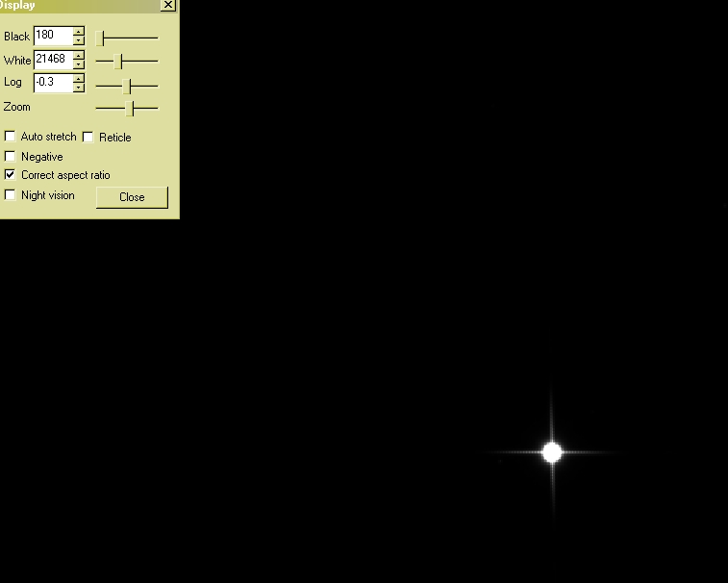Increase Log value with up spinner arrow
Screen dimensions: 728x583
coord(79,78)
